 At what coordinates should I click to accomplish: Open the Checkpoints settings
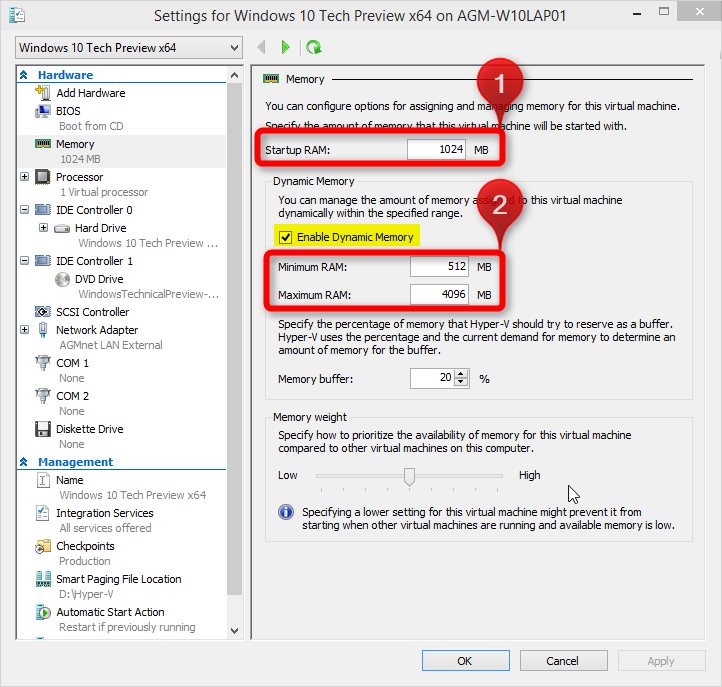(x=85, y=546)
